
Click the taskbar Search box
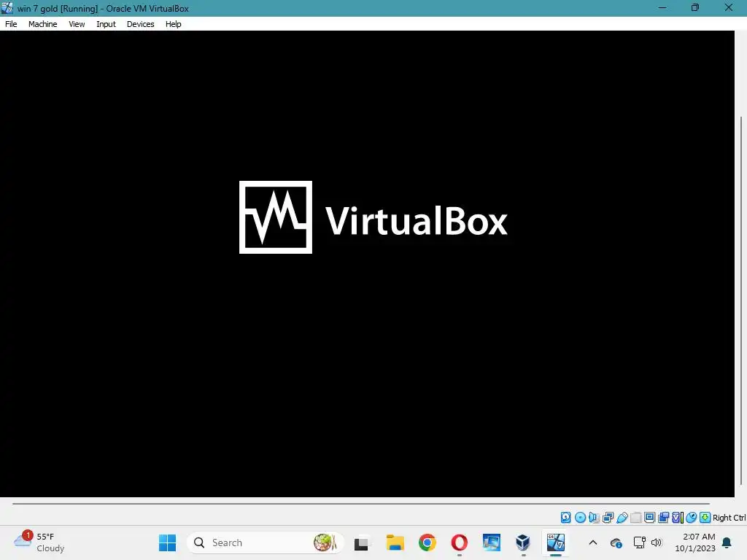266,542
